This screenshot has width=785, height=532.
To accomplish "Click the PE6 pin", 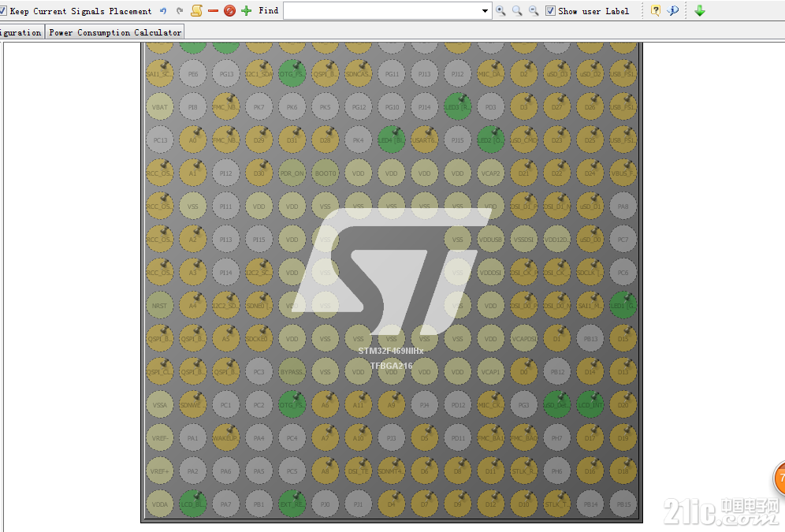I will pyautogui.click(x=193, y=74).
